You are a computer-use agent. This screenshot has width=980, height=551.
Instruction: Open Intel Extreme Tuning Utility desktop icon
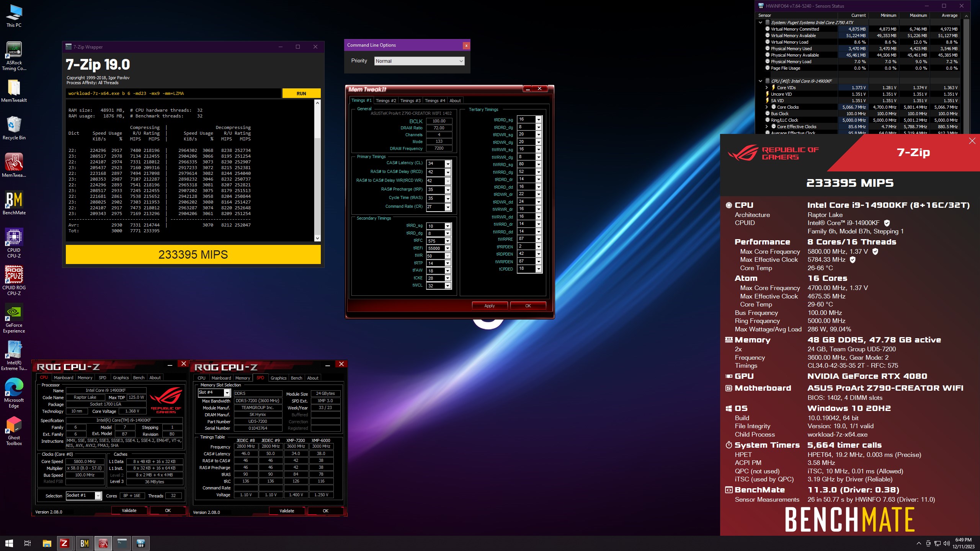(x=14, y=355)
